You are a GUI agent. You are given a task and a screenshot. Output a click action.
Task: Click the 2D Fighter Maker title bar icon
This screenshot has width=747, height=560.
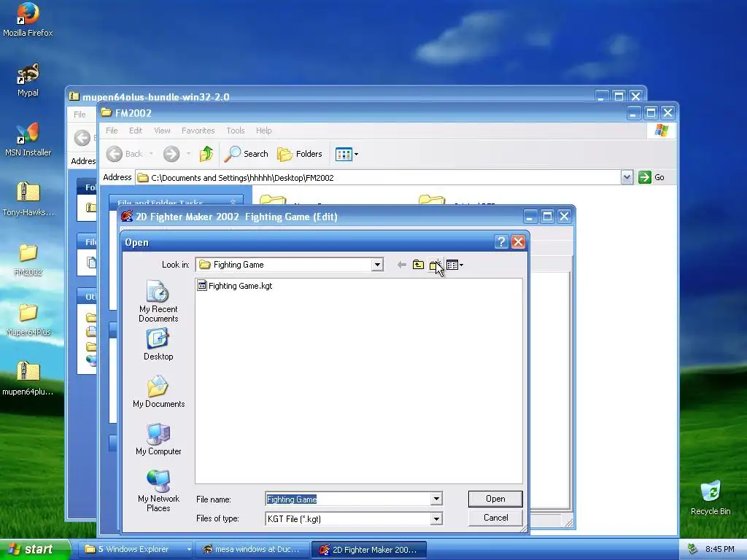tap(127, 217)
